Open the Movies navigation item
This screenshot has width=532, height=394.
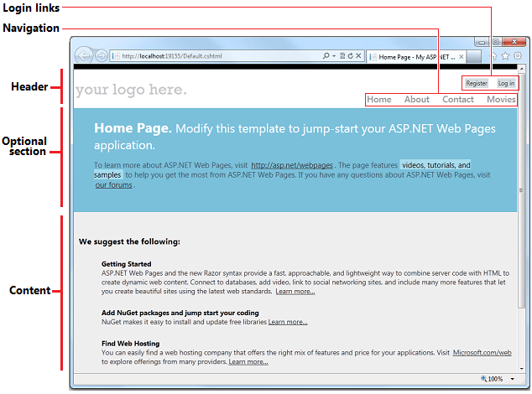(501, 100)
